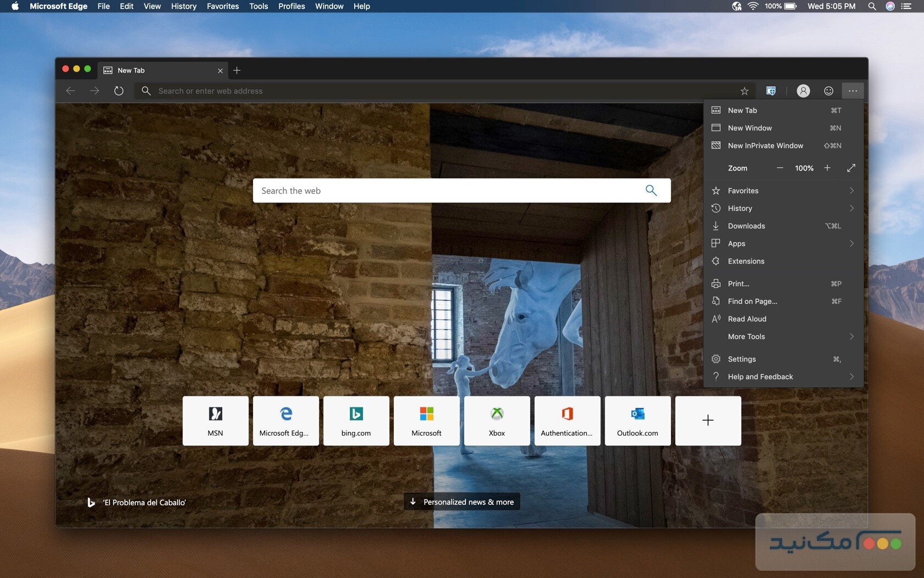Click Personalized news & more
Image resolution: width=924 pixels, height=578 pixels.
point(461,501)
